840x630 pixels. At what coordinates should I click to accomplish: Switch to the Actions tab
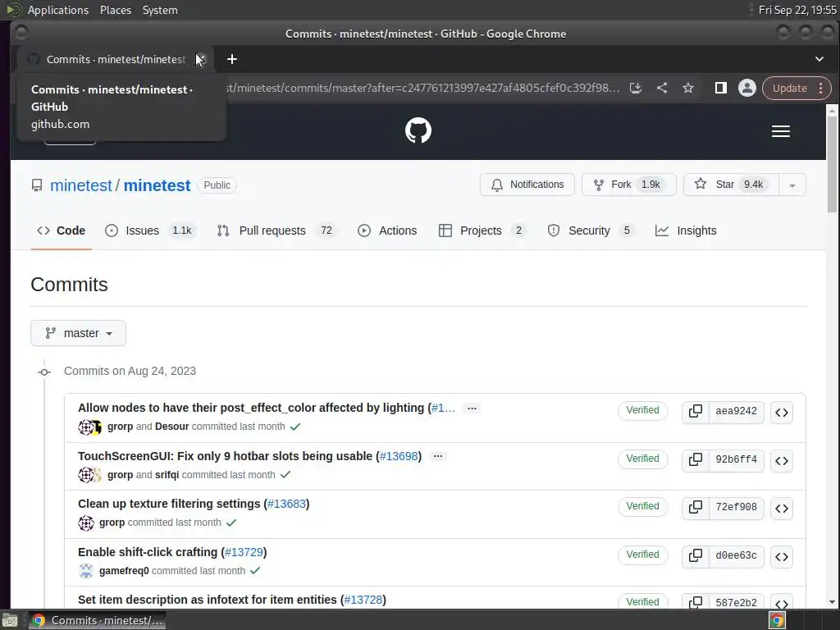click(387, 231)
